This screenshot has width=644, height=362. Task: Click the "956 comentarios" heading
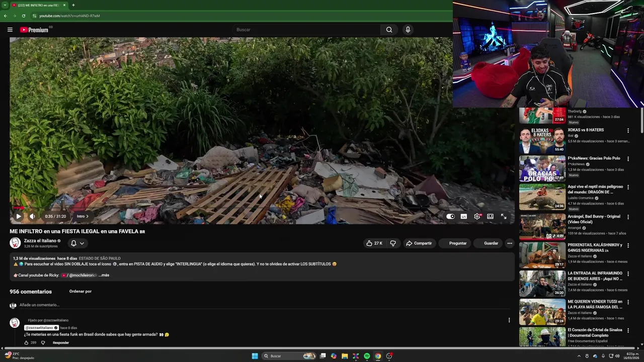point(31,292)
